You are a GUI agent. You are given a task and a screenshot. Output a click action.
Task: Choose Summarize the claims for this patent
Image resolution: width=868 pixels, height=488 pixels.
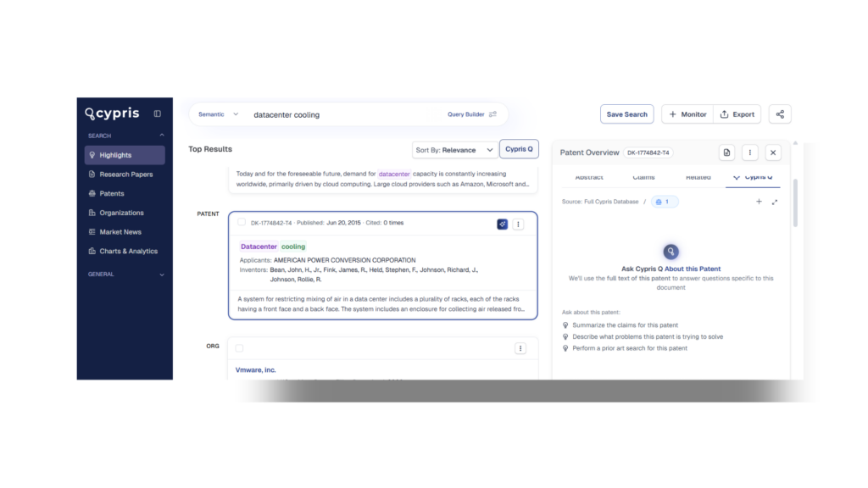625,325
